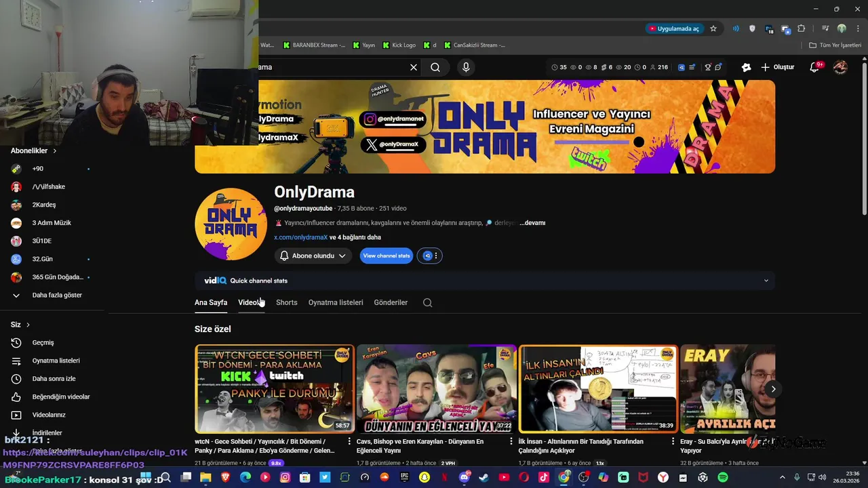Open the Abone olundu subscription dropdown
The height and width of the screenshot is (488, 868).
click(313, 256)
